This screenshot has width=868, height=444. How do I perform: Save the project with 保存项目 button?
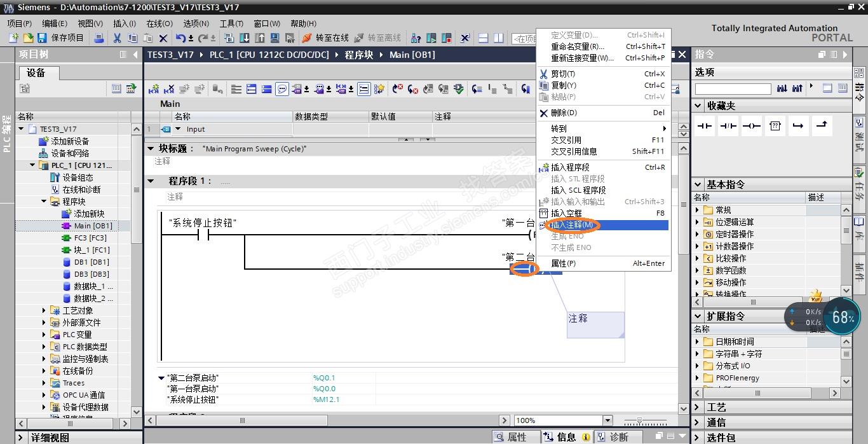[61, 38]
